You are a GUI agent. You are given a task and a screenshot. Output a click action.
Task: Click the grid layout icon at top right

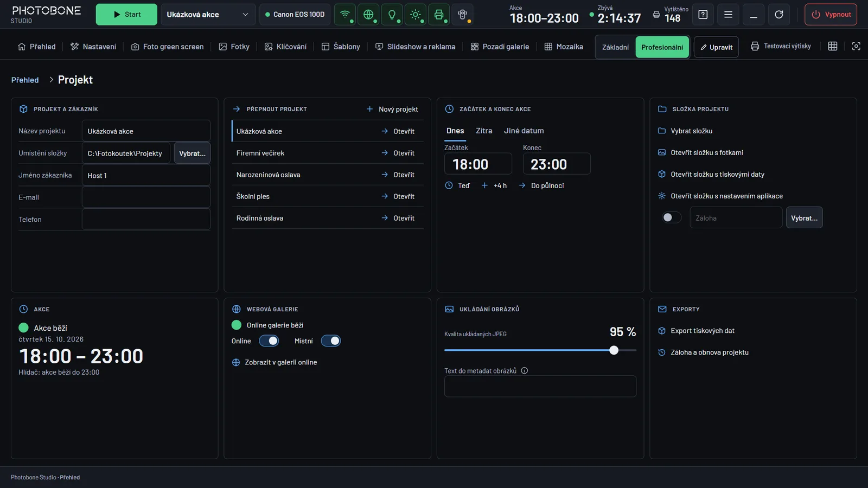click(833, 46)
